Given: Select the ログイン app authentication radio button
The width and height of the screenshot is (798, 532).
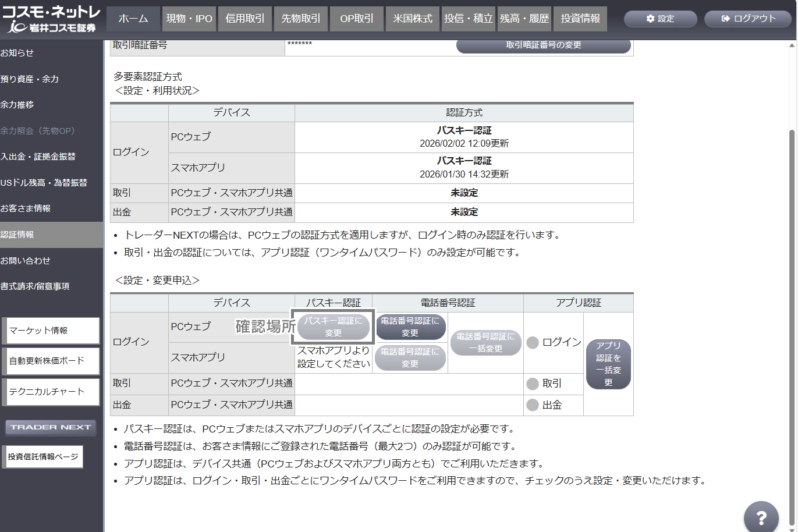Looking at the screenshot, I should [x=532, y=342].
